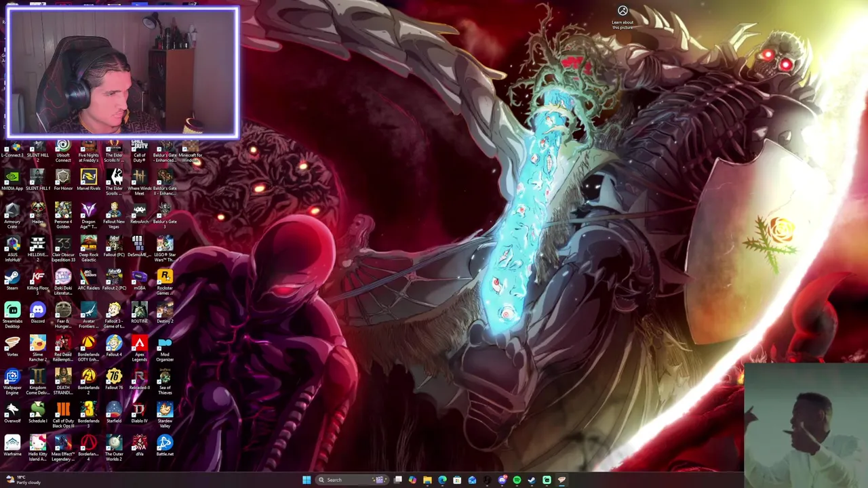Open The Outer Worlds 2 shortcut
Image resolution: width=868 pixels, height=488 pixels.
point(114,449)
